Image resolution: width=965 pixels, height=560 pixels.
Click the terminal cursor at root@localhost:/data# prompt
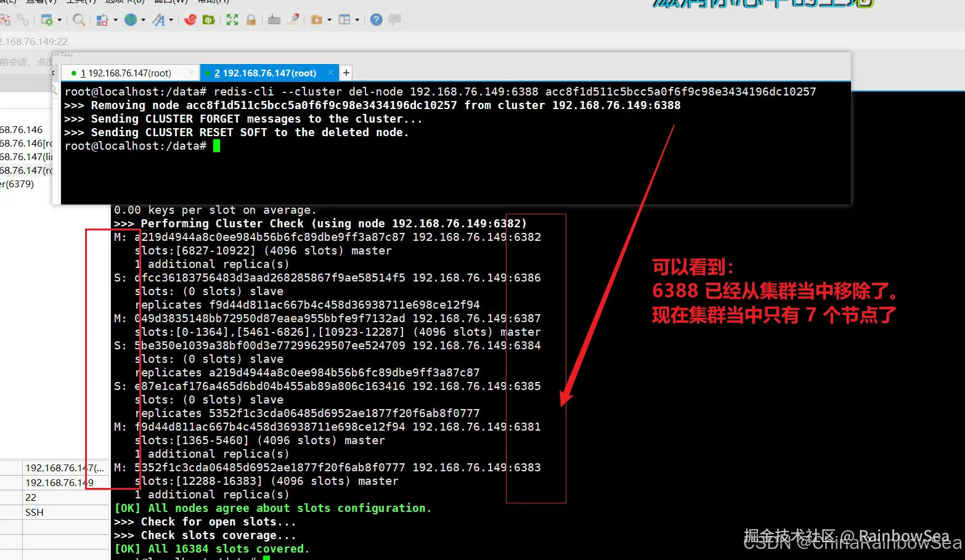tap(216, 146)
